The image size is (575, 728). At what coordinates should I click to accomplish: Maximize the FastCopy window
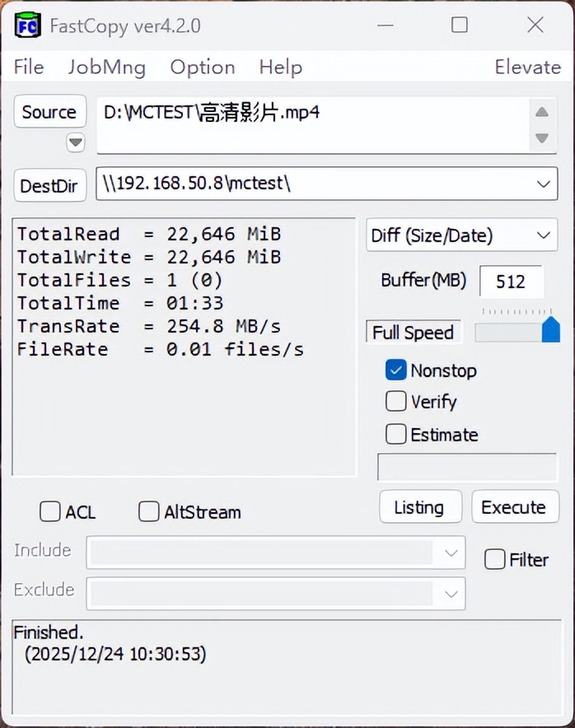pyautogui.click(x=460, y=25)
